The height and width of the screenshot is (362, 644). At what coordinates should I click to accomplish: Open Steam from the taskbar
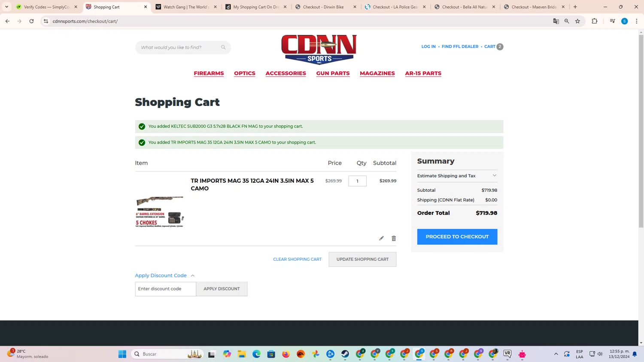(345, 354)
